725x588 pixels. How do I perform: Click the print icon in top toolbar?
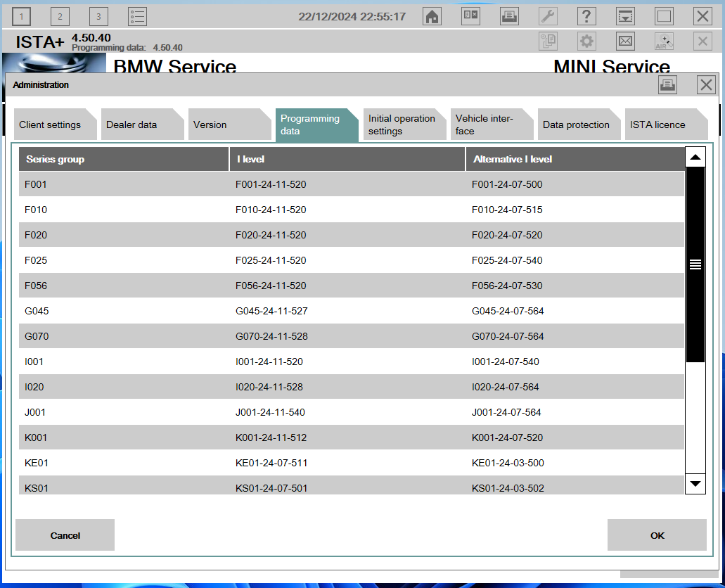pyautogui.click(x=510, y=17)
